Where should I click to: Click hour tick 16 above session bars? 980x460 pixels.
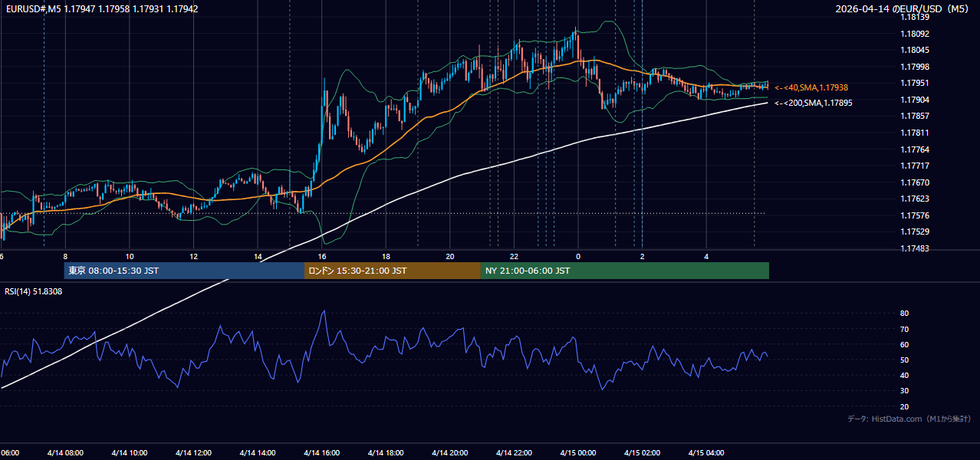click(x=322, y=256)
